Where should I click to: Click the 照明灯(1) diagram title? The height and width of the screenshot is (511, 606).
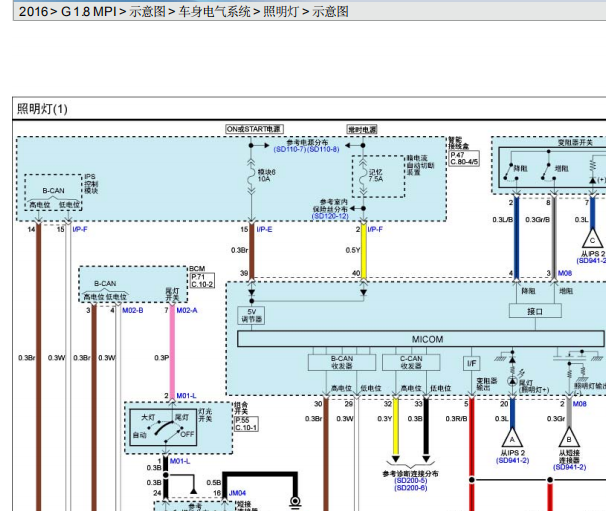[x=42, y=109]
